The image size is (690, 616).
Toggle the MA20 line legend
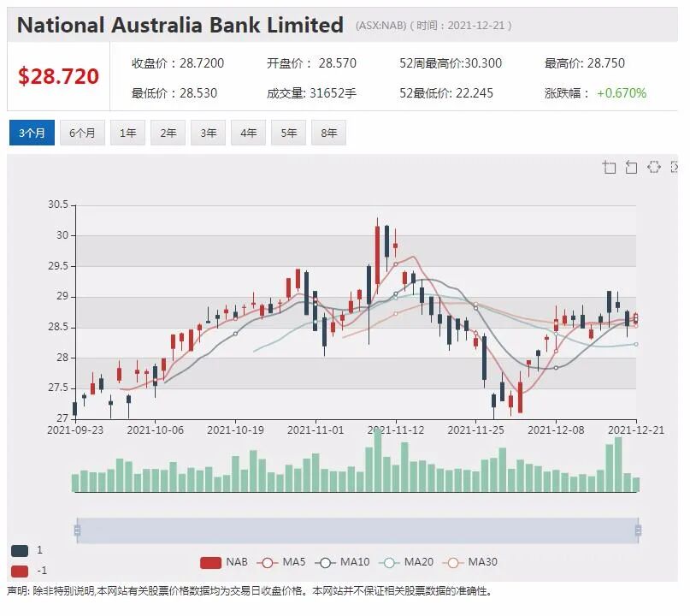point(406,562)
